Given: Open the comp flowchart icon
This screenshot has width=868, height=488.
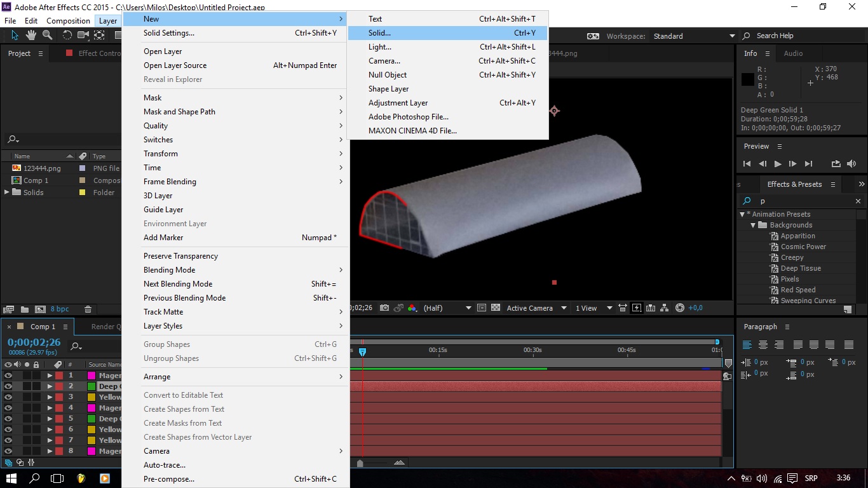Looking at the screenshot, I should (665, 308).
